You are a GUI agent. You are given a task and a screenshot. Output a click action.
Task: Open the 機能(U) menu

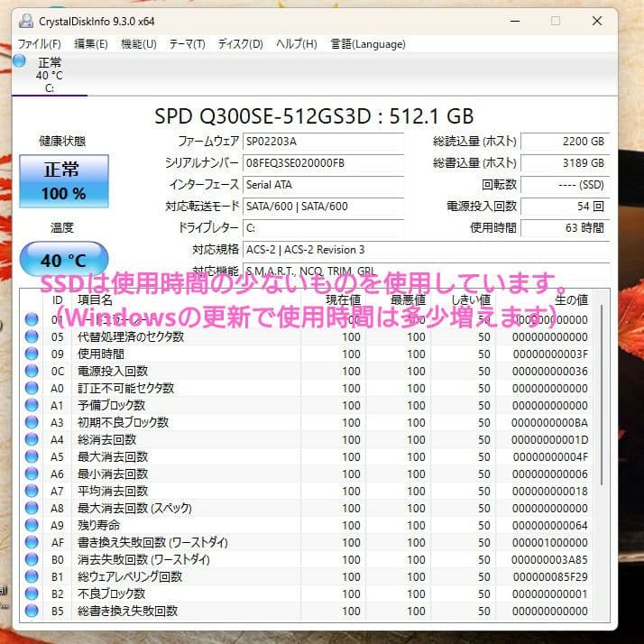(139, 44)
